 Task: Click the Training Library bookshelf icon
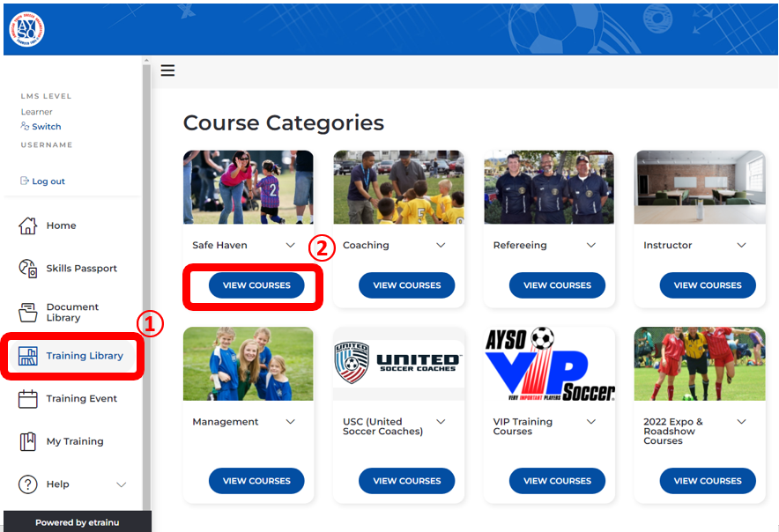tap(28, 356)
